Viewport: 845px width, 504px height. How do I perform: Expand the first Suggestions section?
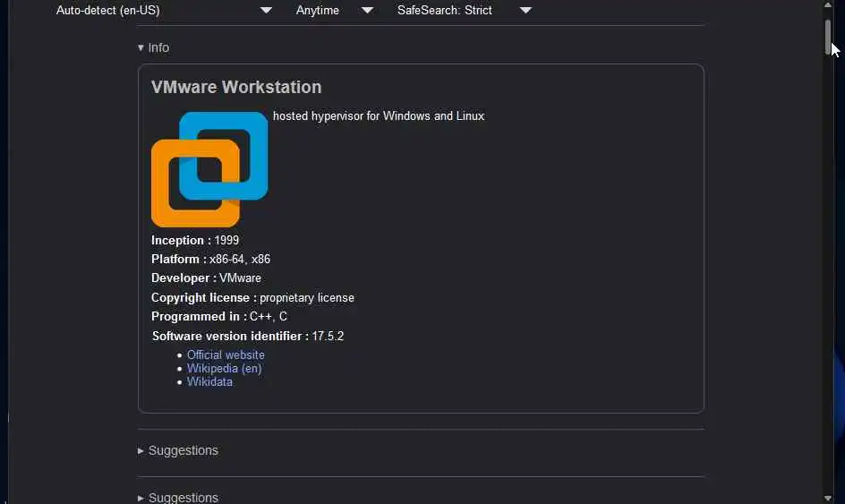178,450
